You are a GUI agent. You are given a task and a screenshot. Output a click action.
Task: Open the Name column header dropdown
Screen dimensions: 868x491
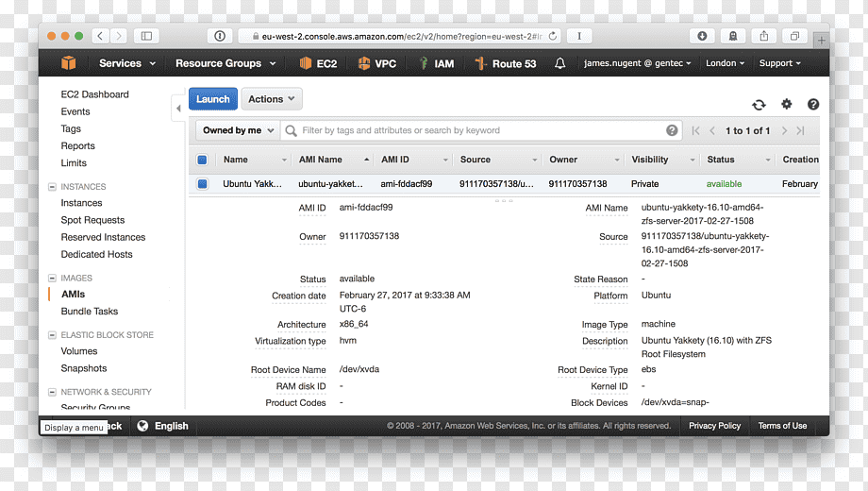[x=284, y=161]
